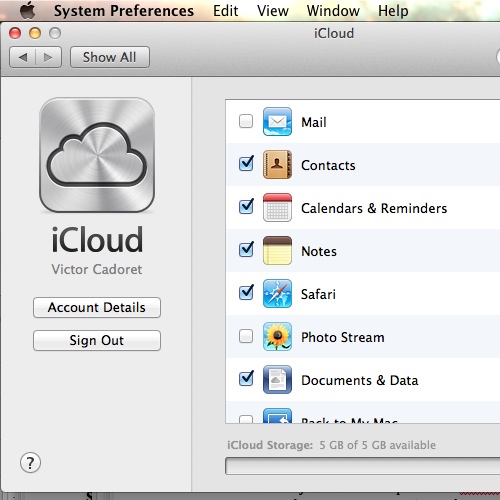Open the View menu

273,11
